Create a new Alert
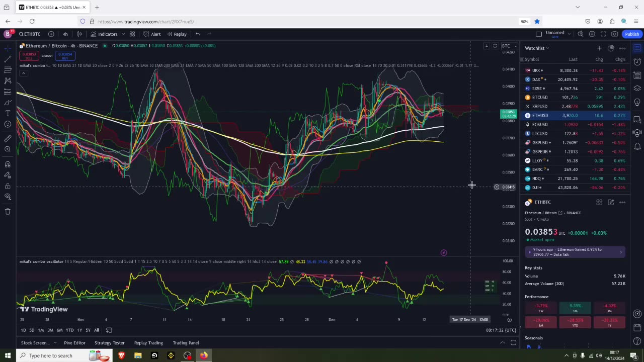This screenshot has width=644, height=362. pyautogui.click(x=152, y=34)
